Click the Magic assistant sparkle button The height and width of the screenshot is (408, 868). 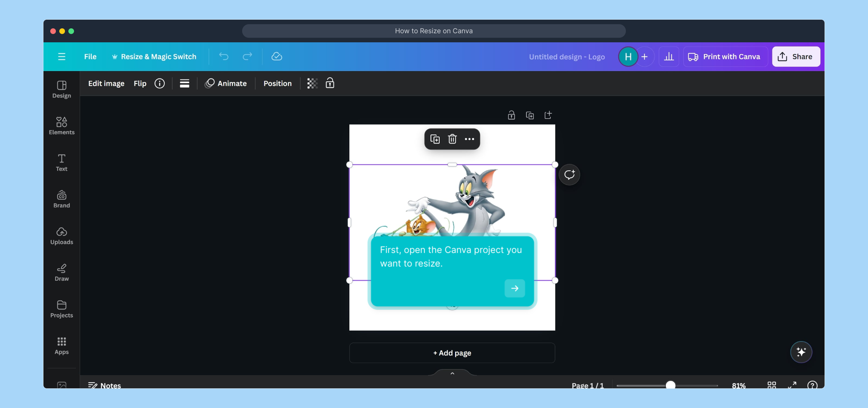pos(801,352)
